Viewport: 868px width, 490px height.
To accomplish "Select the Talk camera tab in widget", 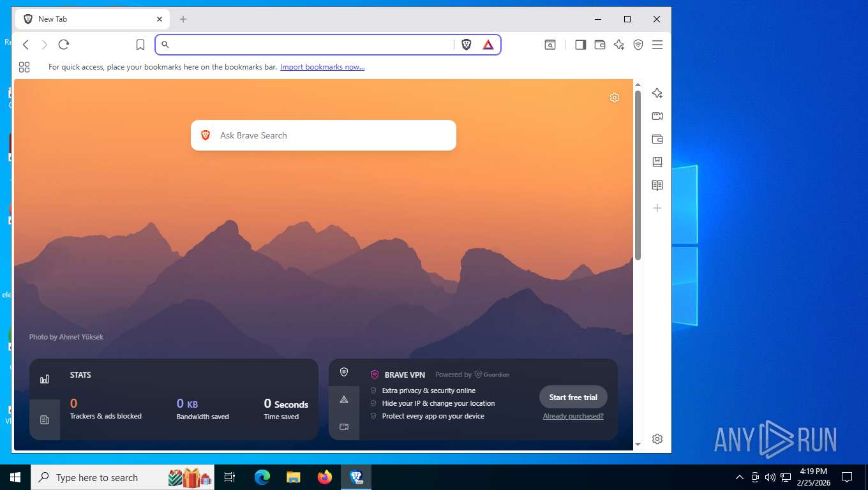I will 344,426.
